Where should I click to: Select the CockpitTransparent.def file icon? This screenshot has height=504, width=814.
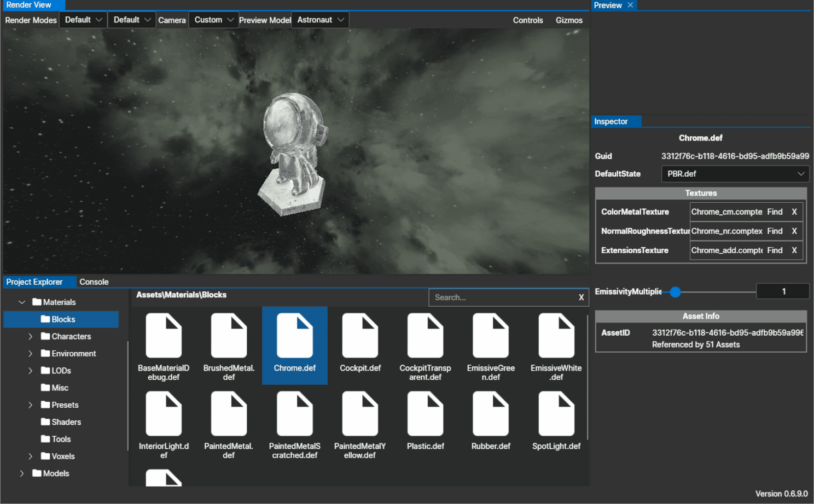tap(425, 336)
